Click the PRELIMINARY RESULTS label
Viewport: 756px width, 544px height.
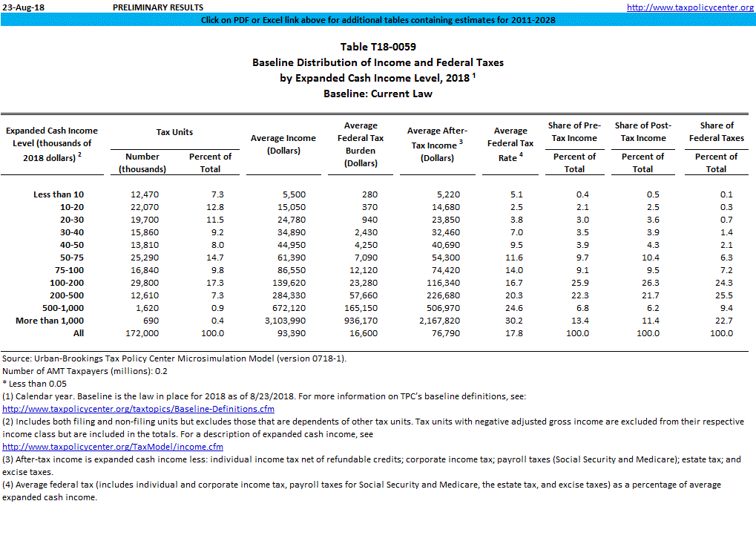point(157,7)
